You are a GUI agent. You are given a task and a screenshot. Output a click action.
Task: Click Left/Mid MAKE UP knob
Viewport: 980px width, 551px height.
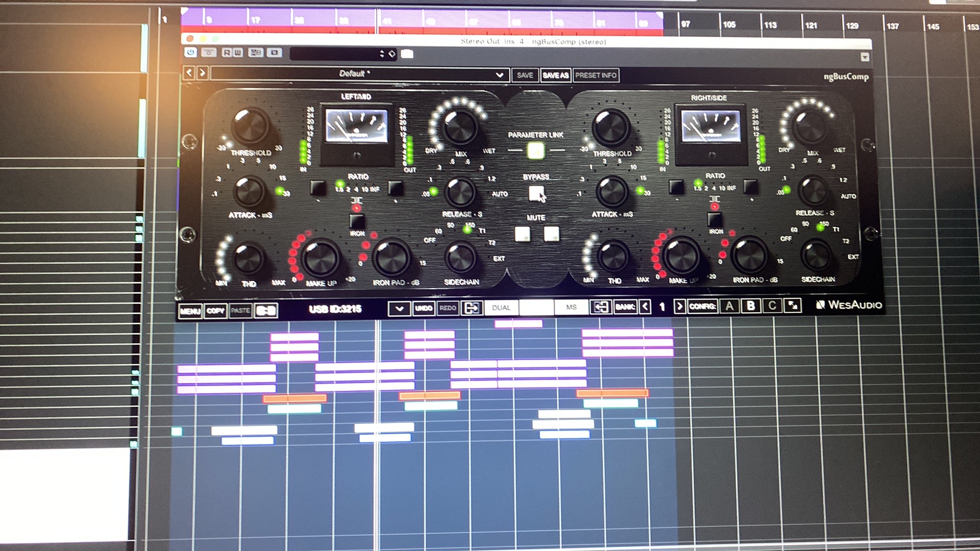[321, 258]
